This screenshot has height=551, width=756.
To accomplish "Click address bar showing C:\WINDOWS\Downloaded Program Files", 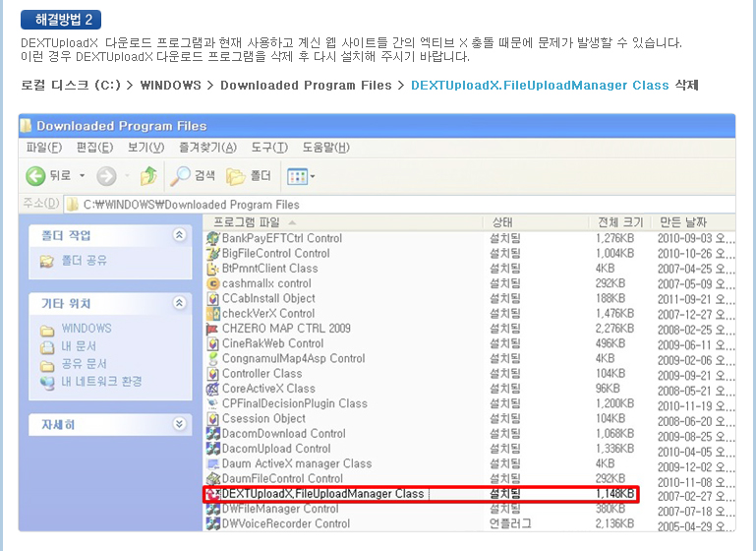I will pyautogui.click(x=399, y=205).
